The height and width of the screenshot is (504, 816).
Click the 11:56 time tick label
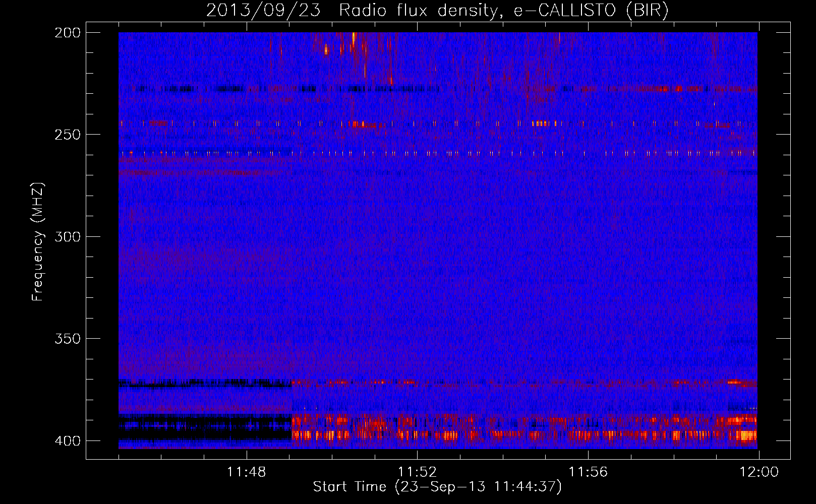[588, 472]
